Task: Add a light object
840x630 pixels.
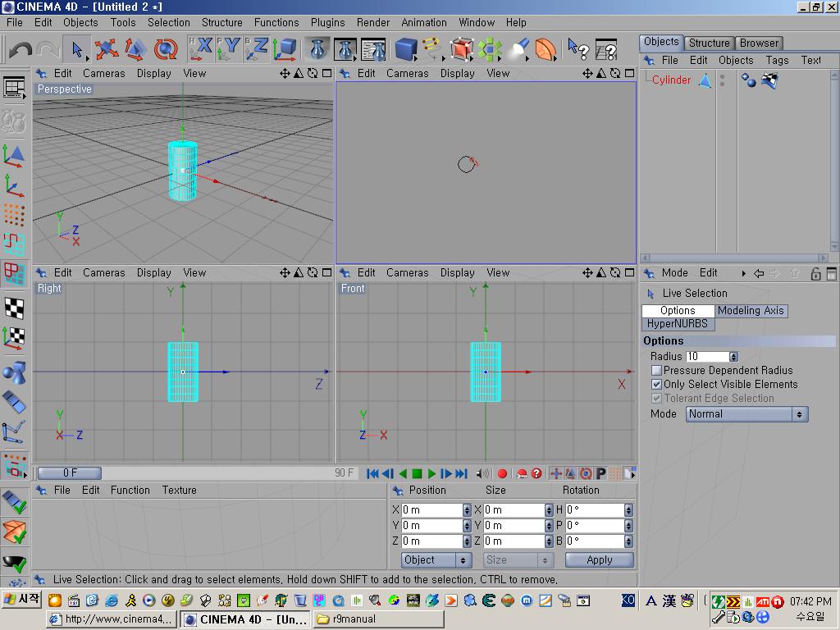Action: pyautogui.click(x=518, y=48)
